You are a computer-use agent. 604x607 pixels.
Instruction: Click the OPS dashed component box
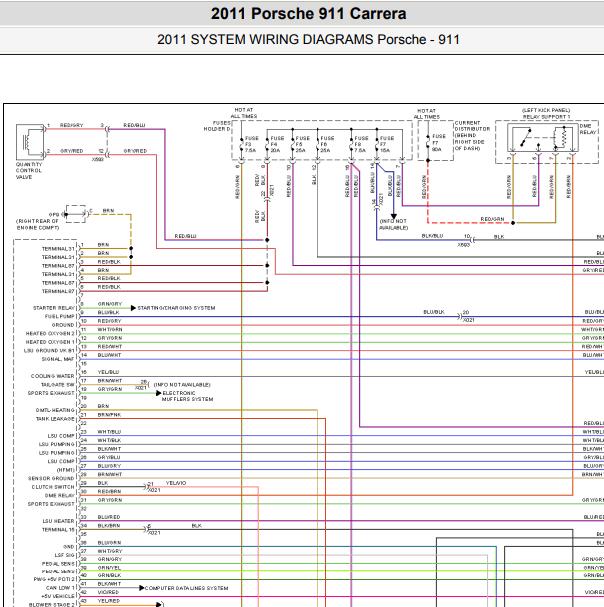[x=76, y=214]
